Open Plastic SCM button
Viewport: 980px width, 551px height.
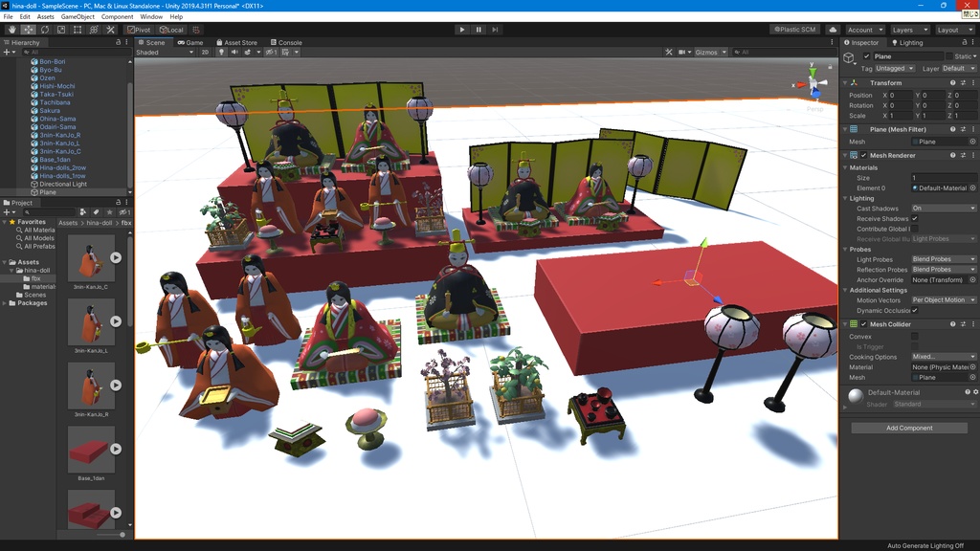(x=795, y=30)
